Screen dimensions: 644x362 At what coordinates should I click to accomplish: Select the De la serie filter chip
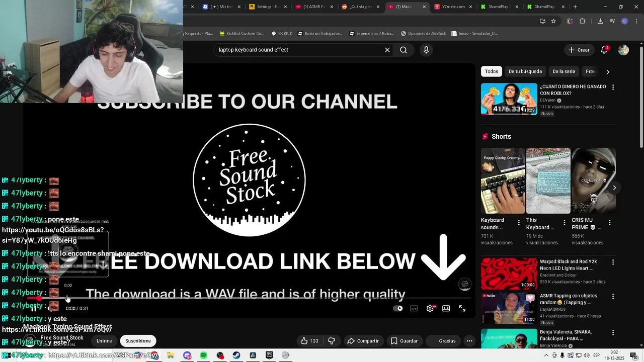[563, 71]
